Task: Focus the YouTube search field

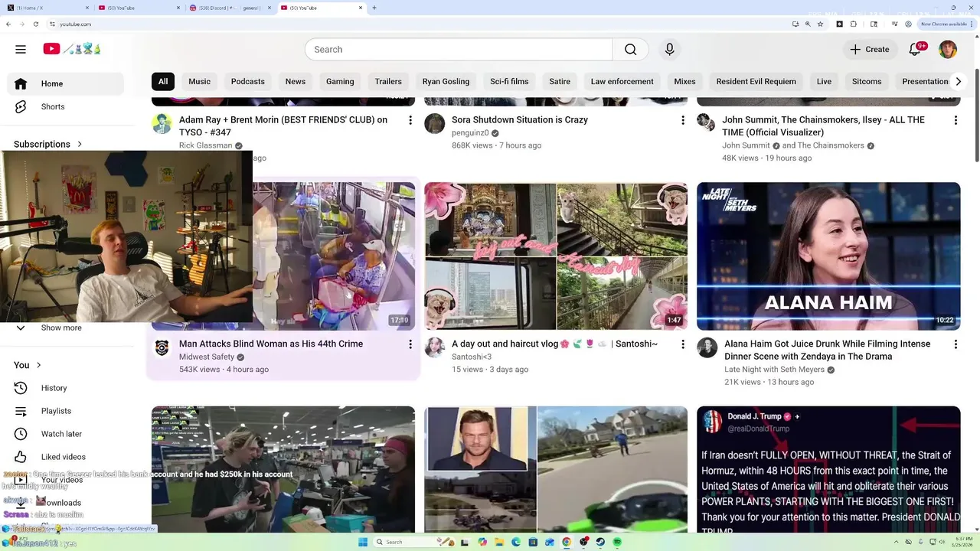Action: (x=459, y=49)
